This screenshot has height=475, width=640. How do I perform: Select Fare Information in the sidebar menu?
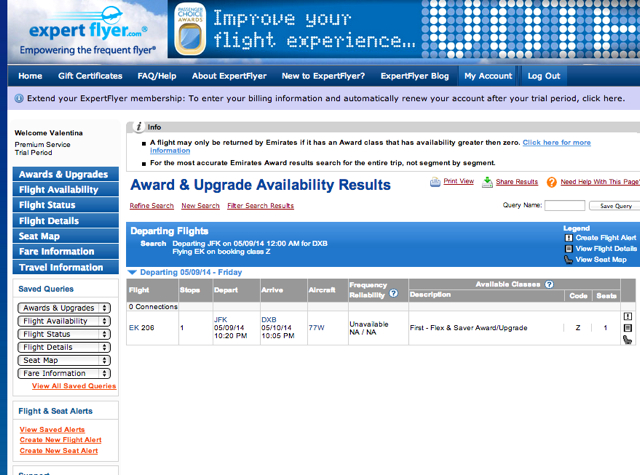[x=66, y=251]
